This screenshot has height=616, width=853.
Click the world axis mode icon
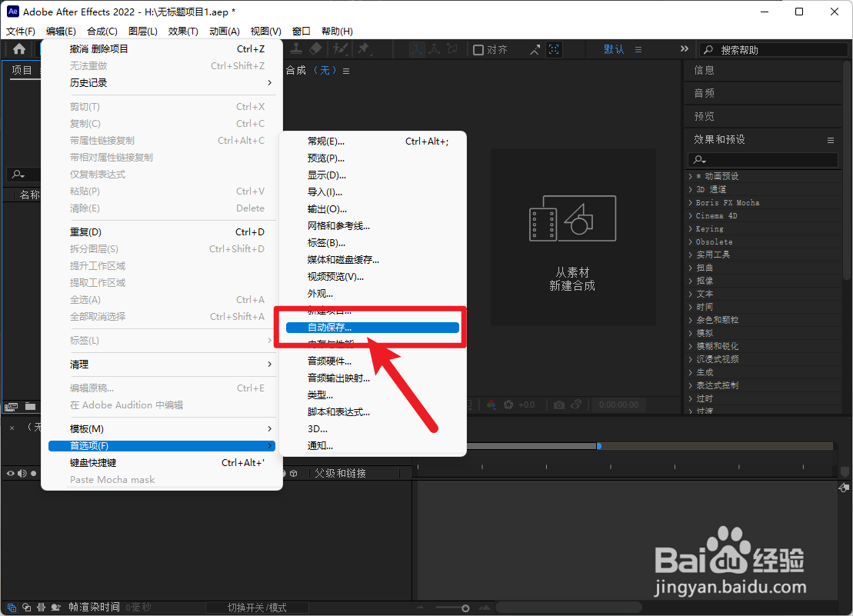pos(434,49)
